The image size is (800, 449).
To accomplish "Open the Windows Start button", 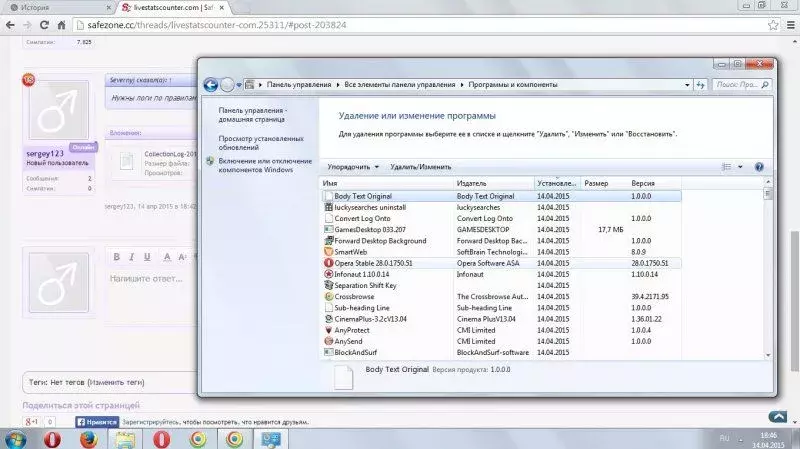I will click(15, 439).
